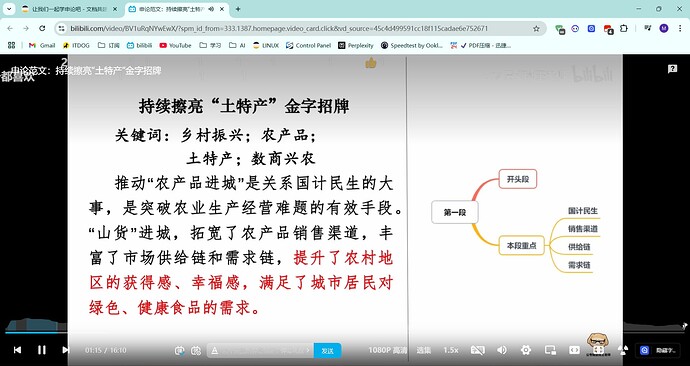
Task: Open the YouTube bookmark
Action: click(x=175, y=45)
